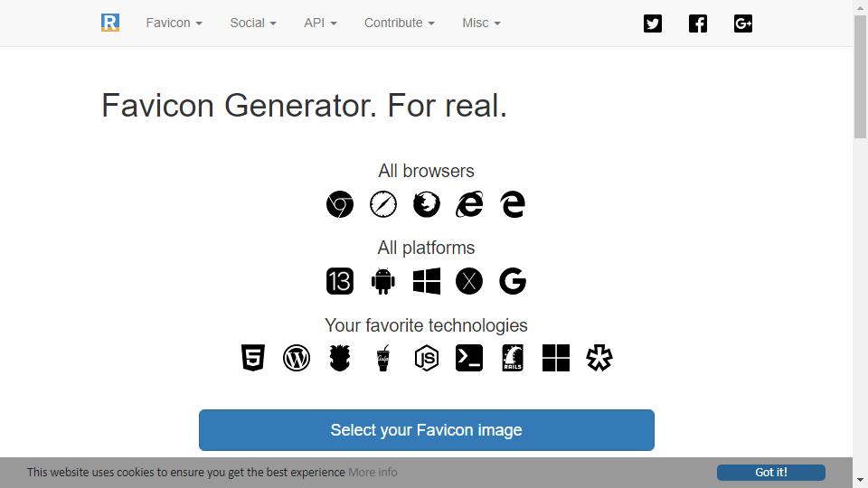Click the Ruby on Rails icon
This screenshot has height=488, width=868.
coord(513,358)
